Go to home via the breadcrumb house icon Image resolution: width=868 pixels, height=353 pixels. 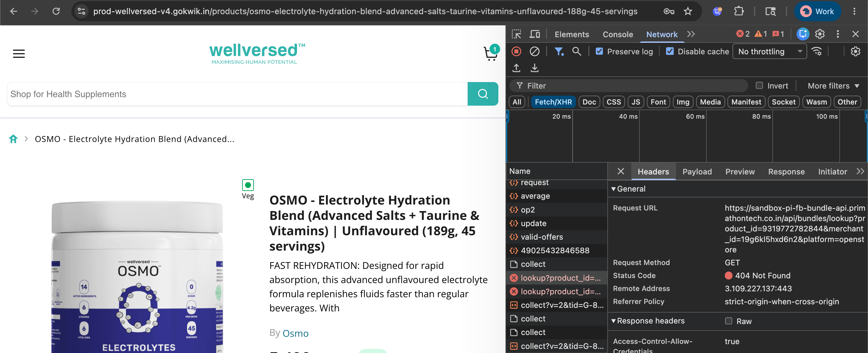coord(13,139)
